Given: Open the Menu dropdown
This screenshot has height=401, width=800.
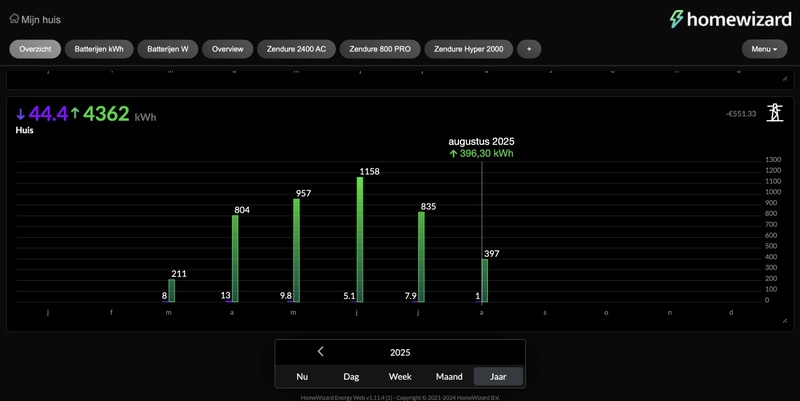Looking at the screenshot, I should point(764,49).
